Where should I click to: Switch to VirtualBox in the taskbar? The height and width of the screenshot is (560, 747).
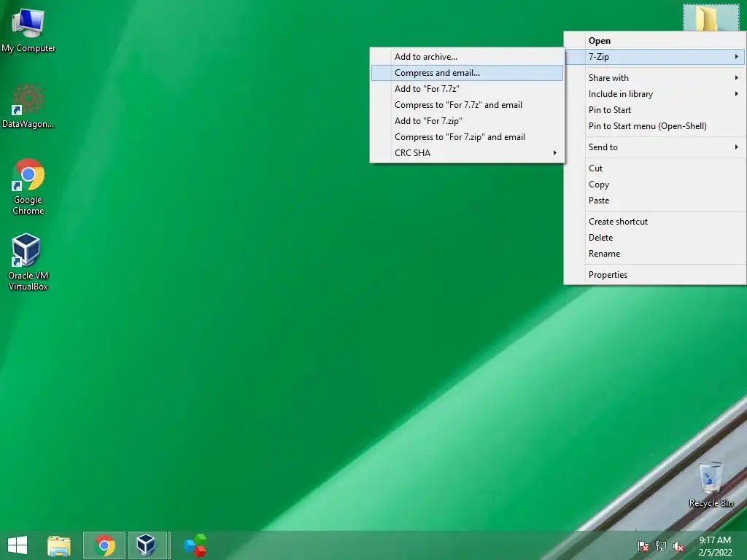click(x=149, y=545)
